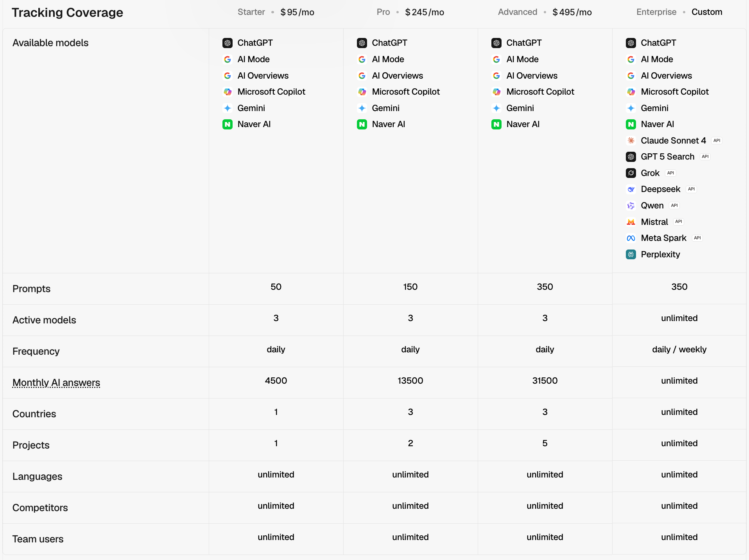Screen dimensions: 749x560
Task: Select the Pro $245/mo plan header
Action: pos(410,12)
